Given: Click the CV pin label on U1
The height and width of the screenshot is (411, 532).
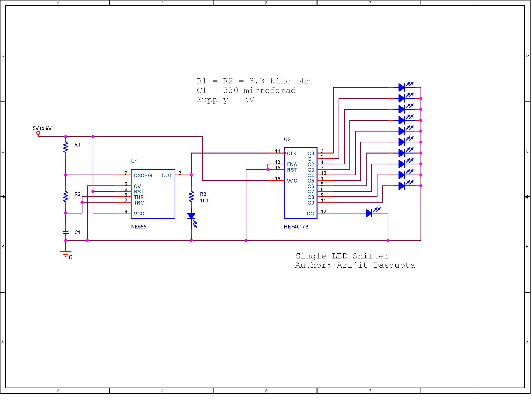Looking at the screenshot, I should 138,187.
